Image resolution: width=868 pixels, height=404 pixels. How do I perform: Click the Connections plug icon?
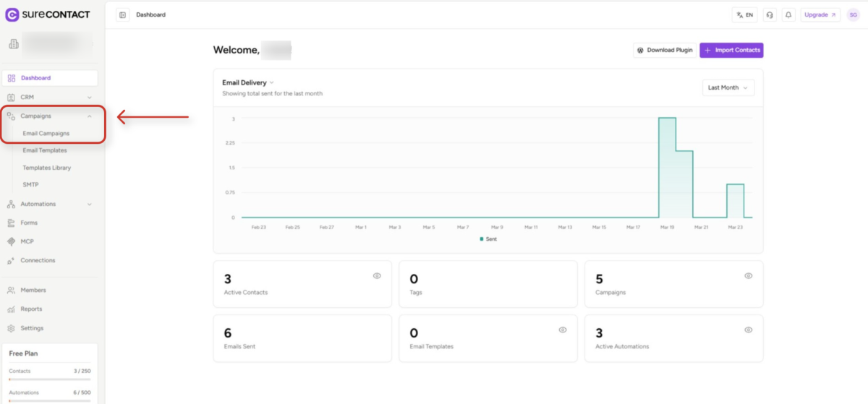pos(12,260)
